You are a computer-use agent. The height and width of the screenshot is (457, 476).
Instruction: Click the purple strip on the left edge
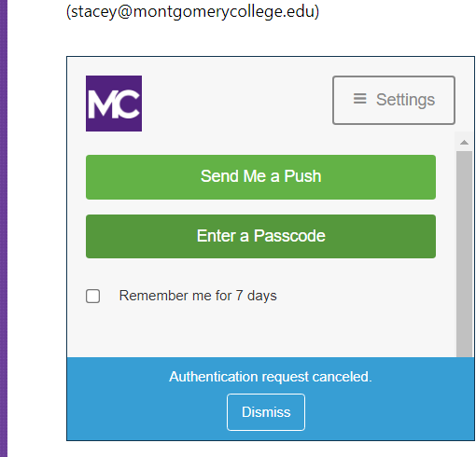4,228
